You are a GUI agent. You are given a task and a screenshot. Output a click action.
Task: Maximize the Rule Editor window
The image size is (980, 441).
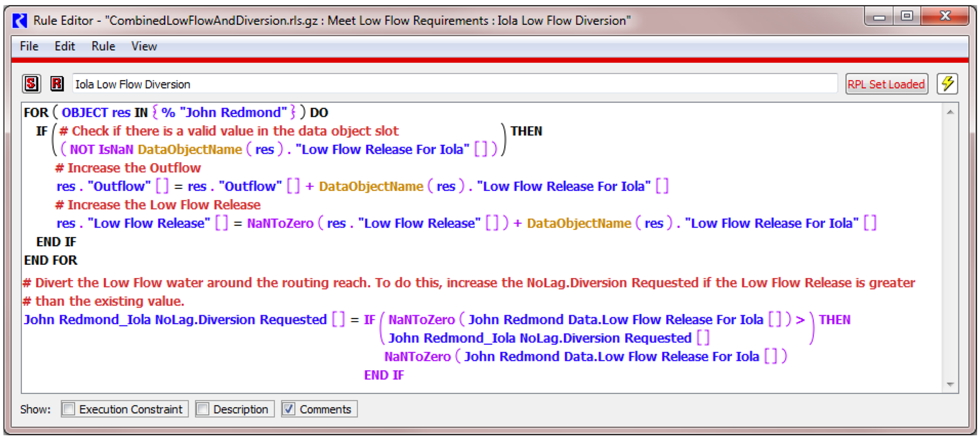tap(906, 16)
